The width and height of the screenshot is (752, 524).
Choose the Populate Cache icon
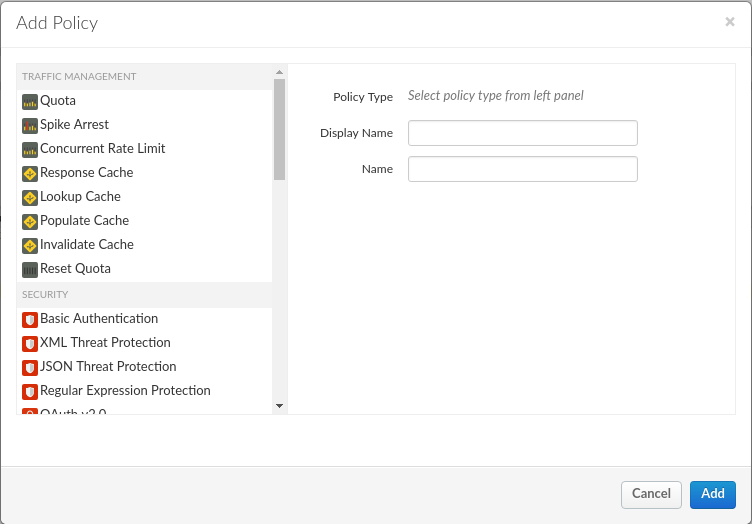pos(30,221)
